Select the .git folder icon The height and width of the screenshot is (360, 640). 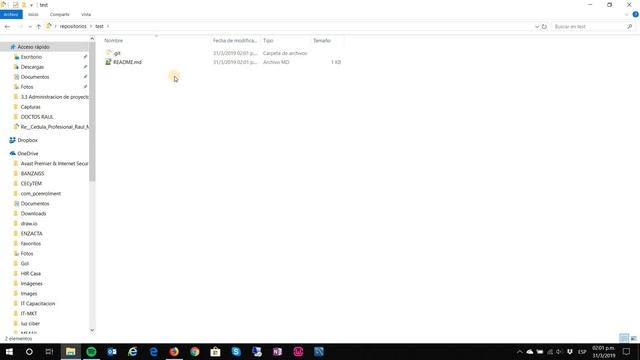(x=108, y=53)
